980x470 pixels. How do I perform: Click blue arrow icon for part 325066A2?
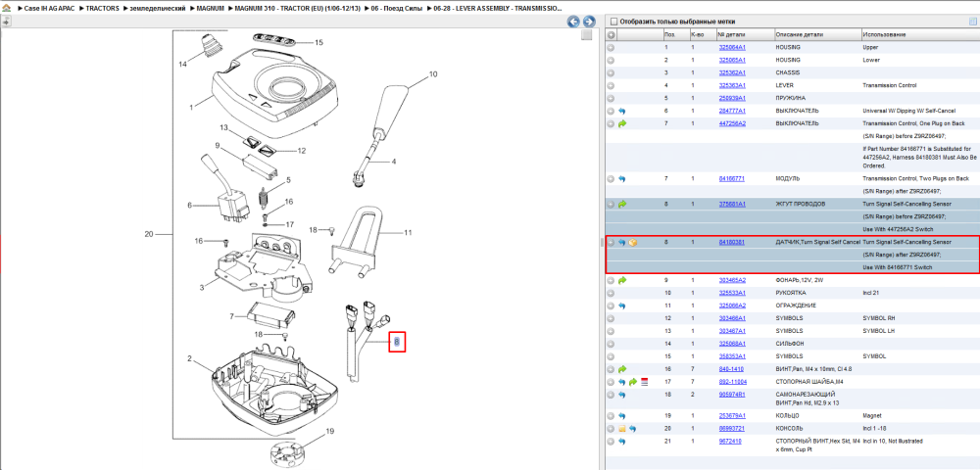point(622,305)
